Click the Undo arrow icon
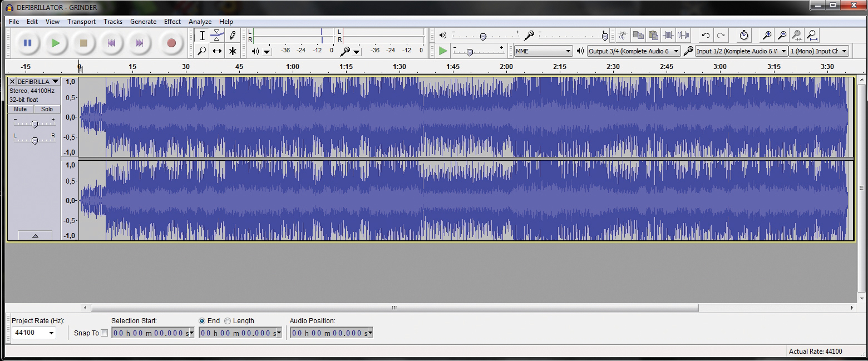The width and height of the screenshot is (868, 361). click(706, 36)
